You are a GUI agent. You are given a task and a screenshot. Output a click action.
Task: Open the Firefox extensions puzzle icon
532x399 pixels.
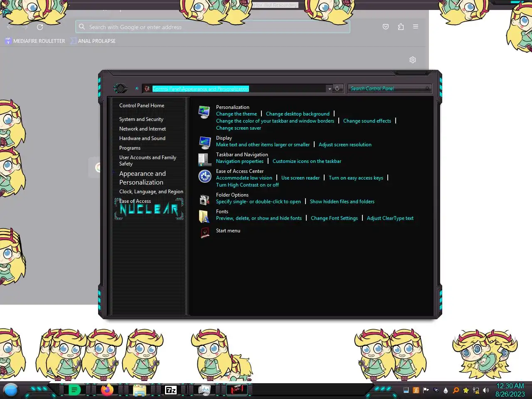click(x=401, y=27)
